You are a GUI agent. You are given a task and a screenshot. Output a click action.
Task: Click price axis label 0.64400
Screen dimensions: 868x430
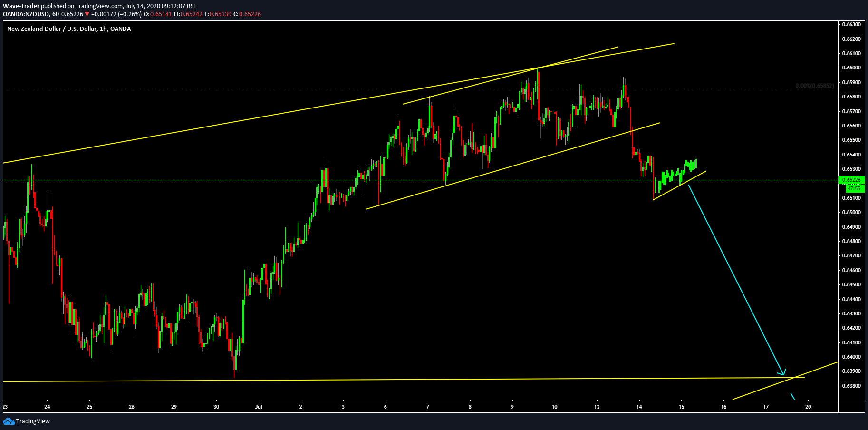[x=851, y=299]
